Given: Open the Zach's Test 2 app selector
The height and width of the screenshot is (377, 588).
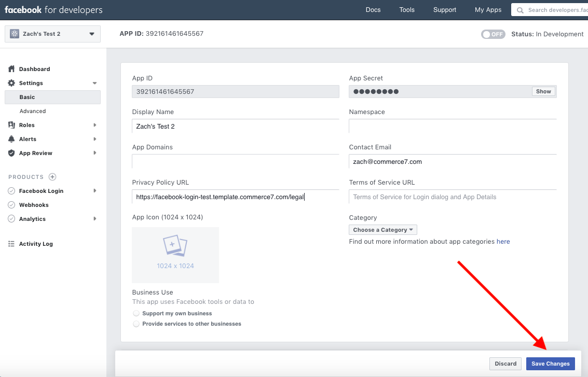Looking at the screenshot, I should 52,34.
